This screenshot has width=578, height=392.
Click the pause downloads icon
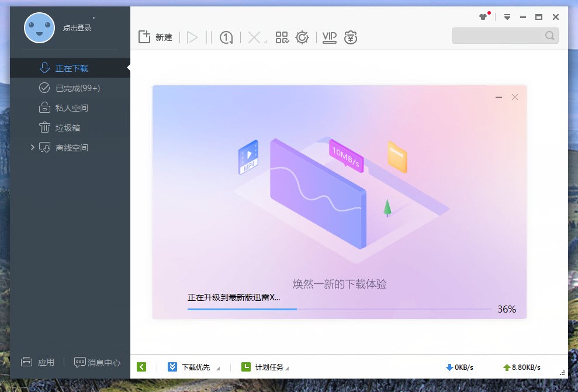(x=207, y=36)
